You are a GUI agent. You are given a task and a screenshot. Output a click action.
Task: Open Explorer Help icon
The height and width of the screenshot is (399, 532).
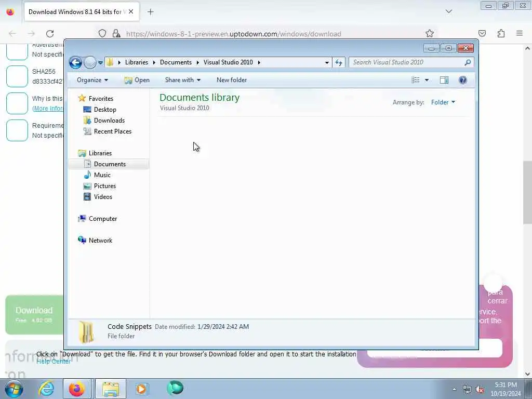coord(463,80)
